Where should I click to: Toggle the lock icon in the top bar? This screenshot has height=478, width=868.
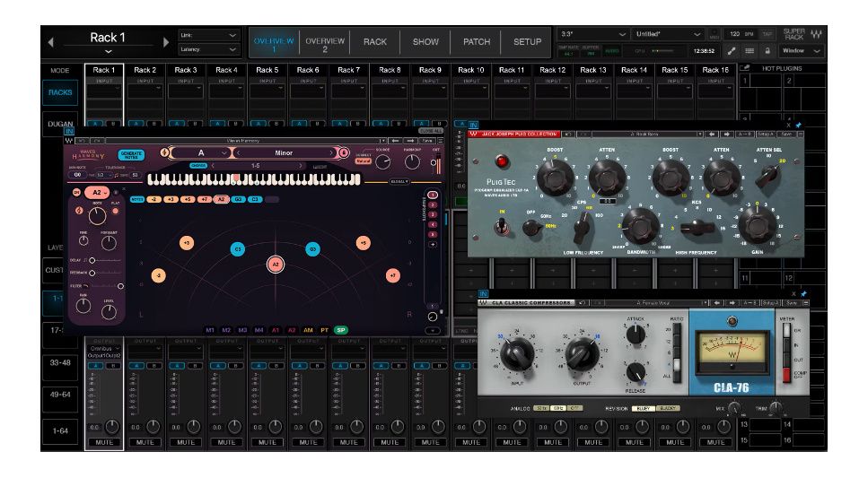click(767, 51)
